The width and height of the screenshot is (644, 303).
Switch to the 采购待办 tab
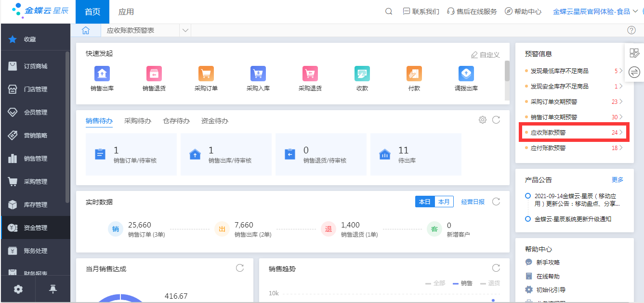point(137,121)
